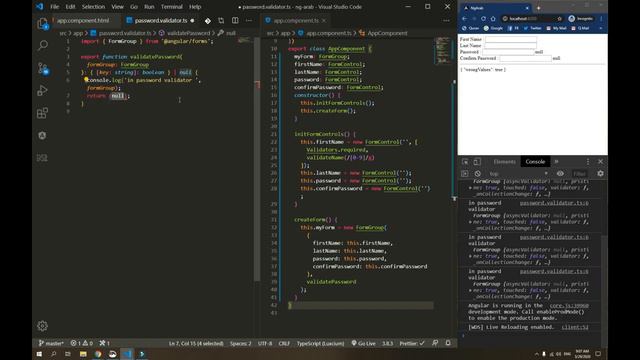Click the Open Changes icon in left editor toolbar
This screenshot has height=360, width=640.
pyautogui.click(x=221, y=20)
